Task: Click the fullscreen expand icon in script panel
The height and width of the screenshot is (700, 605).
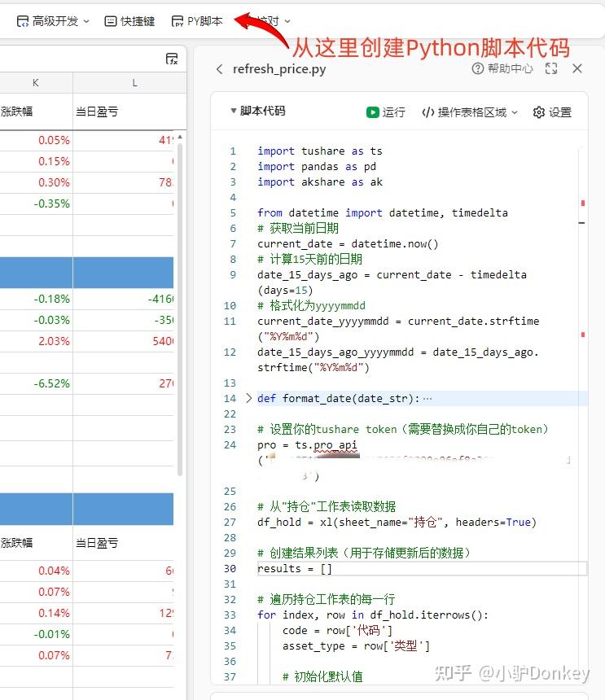Action: point(551,68)
